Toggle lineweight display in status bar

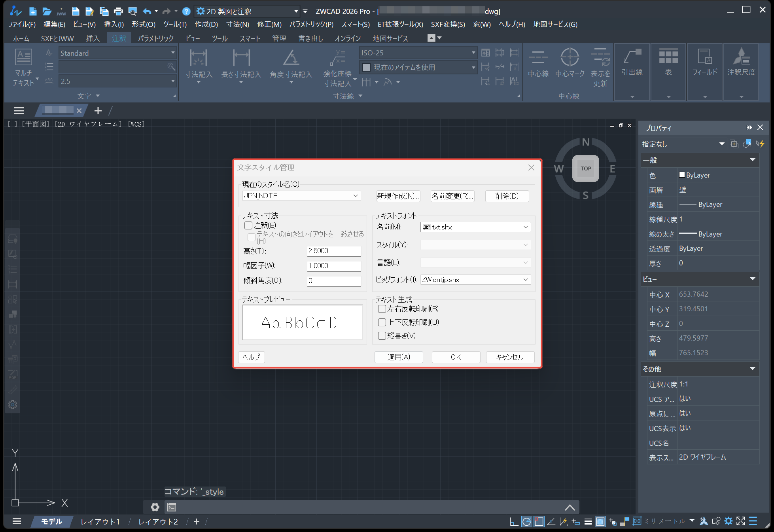click(x=588, y=522)
